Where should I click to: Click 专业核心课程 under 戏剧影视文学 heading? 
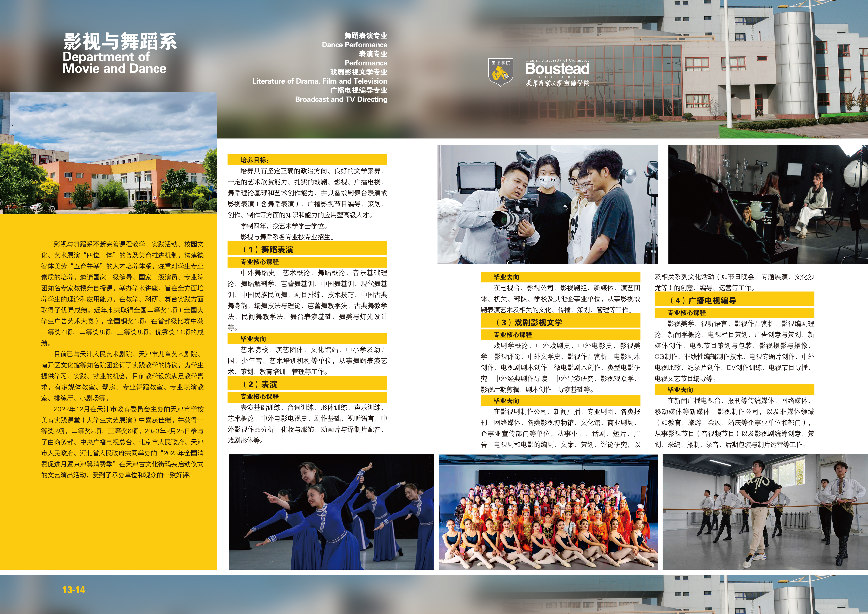pyautogui.click(x=560, y=335)
